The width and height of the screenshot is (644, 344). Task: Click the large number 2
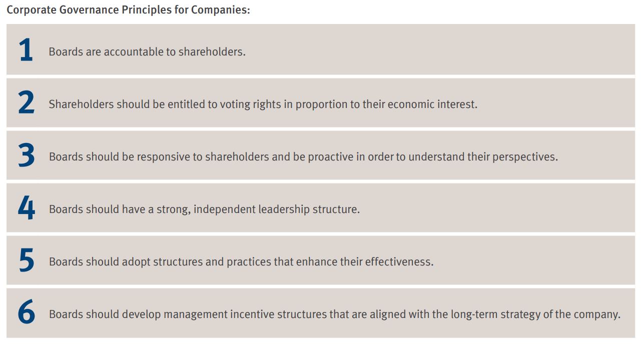tap(26, 103)
